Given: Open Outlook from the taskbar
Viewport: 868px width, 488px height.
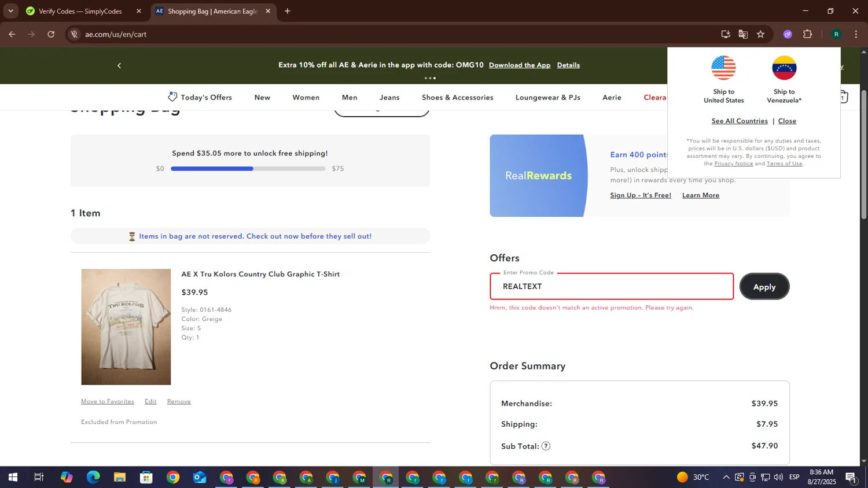Looking at the screenshot, I should point(200,477).
